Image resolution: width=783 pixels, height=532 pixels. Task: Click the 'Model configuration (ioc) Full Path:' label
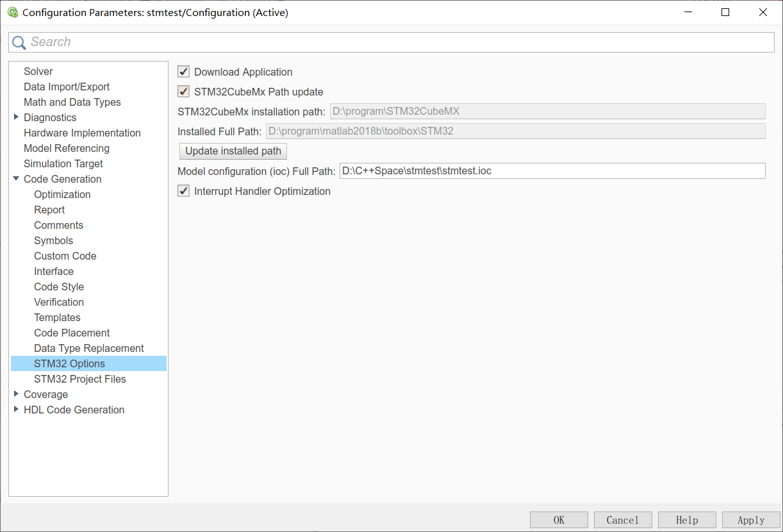[x=256, y=171]
